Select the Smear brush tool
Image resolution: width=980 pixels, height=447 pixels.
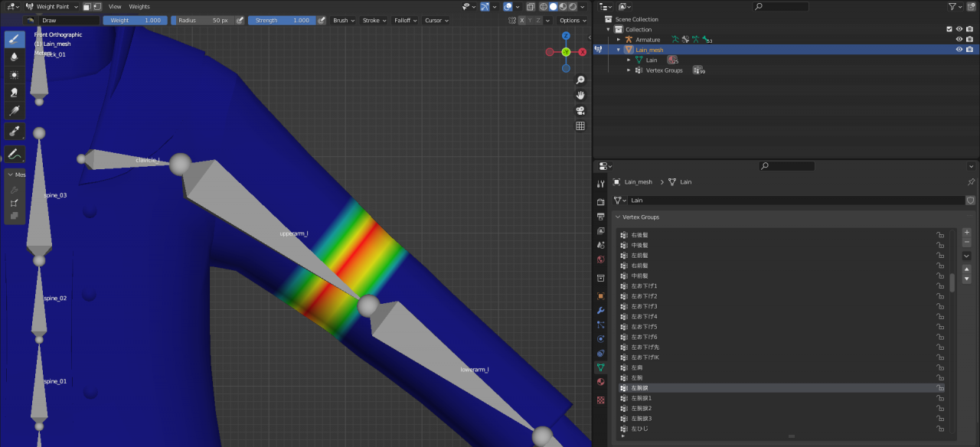15,93
